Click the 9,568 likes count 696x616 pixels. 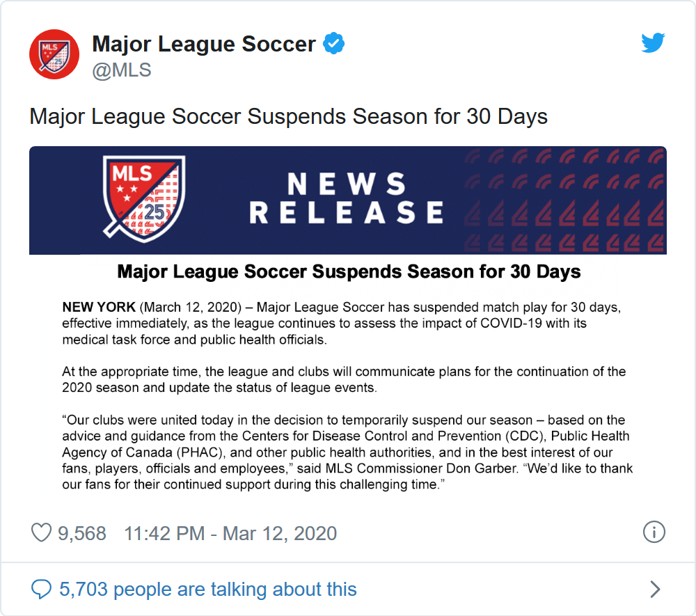82,534
